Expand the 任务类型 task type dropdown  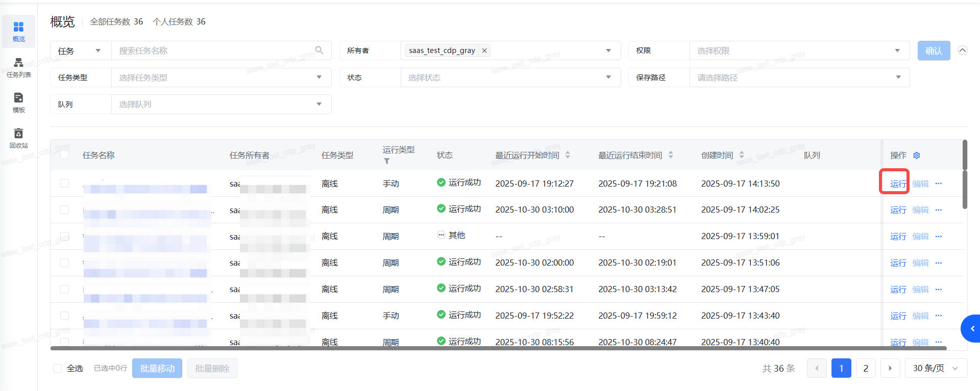click(221, 77)
